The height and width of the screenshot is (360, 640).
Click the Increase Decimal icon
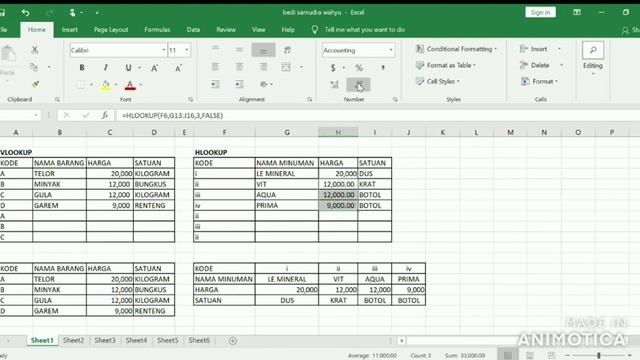334,84
